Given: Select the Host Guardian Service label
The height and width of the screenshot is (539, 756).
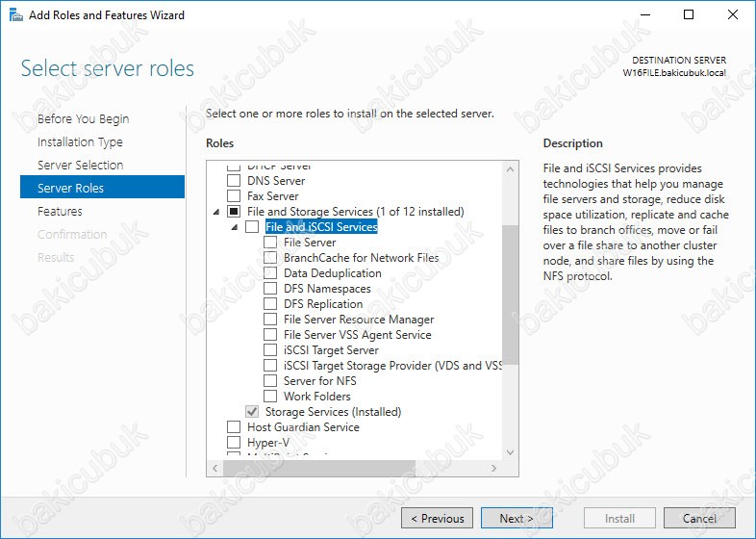Looking at the screenshot, I should pos(303,427).
